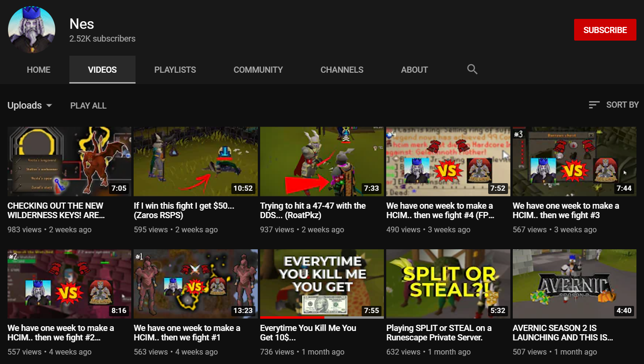Click the Nes channel avatar
This screenshot has width=644, height=364.
pos(32,30)
